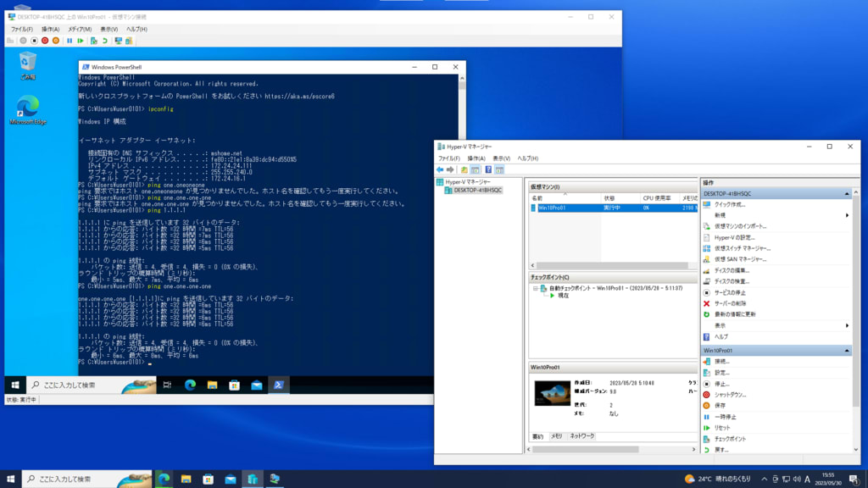Screen dimensions: 868x488
Task: Click PowerShell icon in the guest VM taskbar
Action: tap(278, 385)
